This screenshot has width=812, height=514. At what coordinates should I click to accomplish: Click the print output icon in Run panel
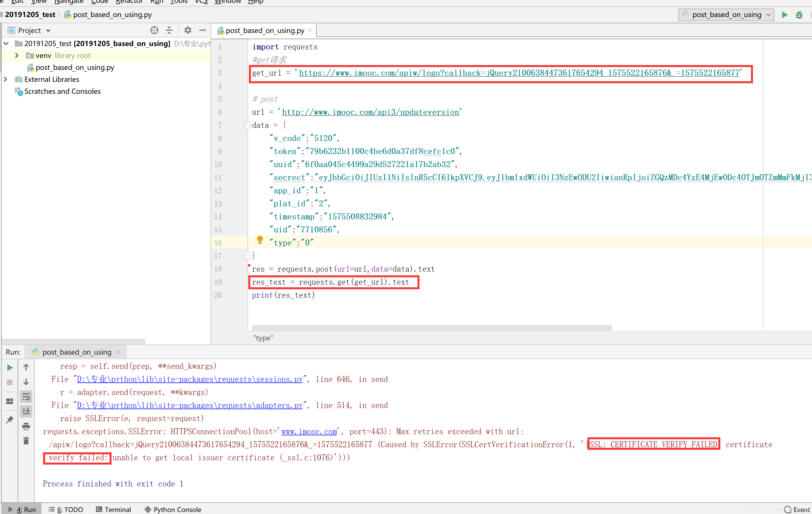point(26,426)
